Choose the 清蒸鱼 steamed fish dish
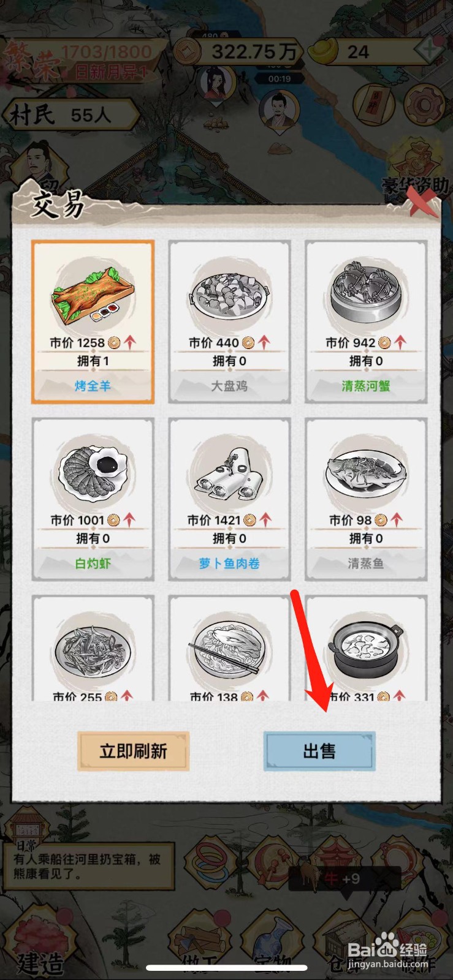 pyautogui.click(x=366, y=499)
